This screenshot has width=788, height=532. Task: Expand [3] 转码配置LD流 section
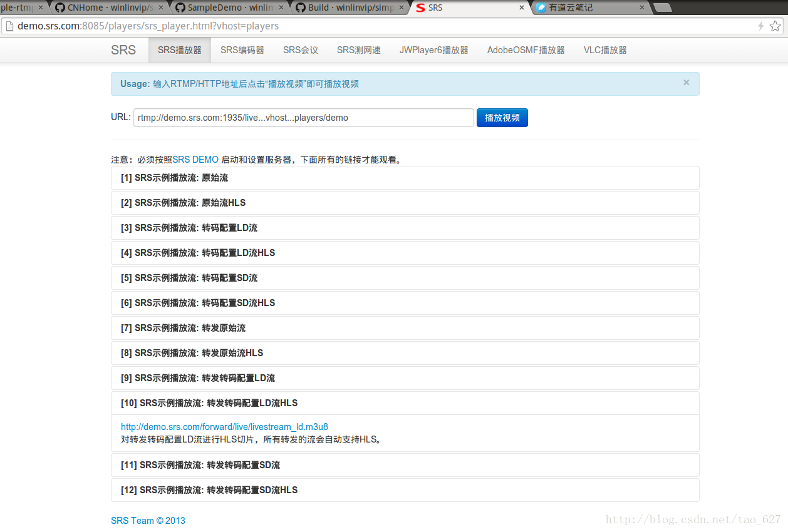click(x=405, y=228)
